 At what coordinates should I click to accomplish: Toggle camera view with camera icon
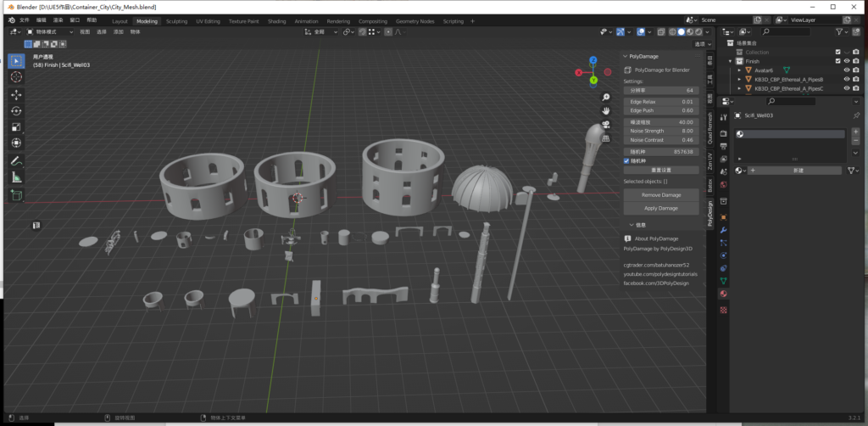(606, 124)
